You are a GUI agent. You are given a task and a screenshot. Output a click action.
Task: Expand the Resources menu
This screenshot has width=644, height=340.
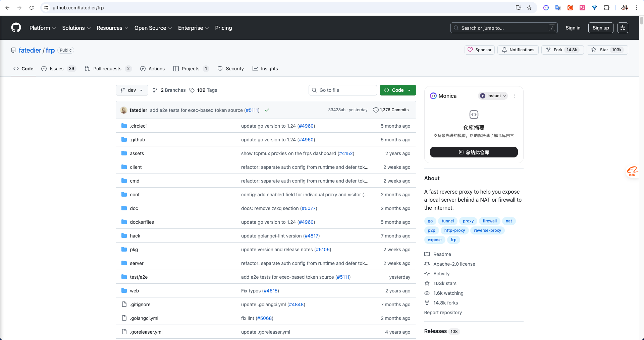[112, 28]
